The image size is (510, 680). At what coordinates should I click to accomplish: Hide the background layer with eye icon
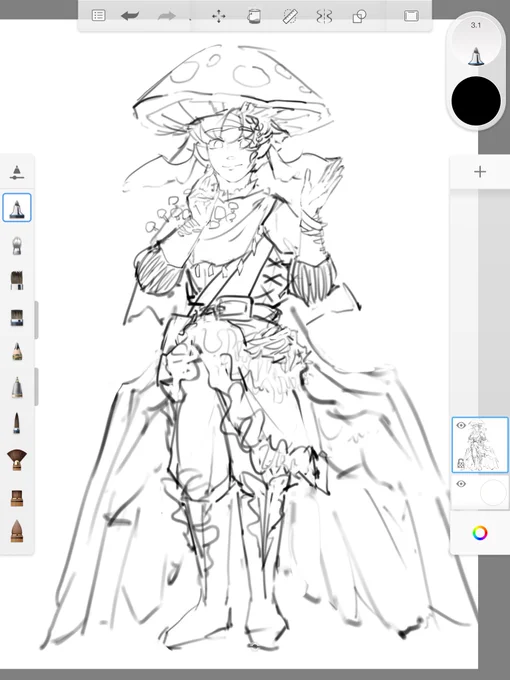461,484
